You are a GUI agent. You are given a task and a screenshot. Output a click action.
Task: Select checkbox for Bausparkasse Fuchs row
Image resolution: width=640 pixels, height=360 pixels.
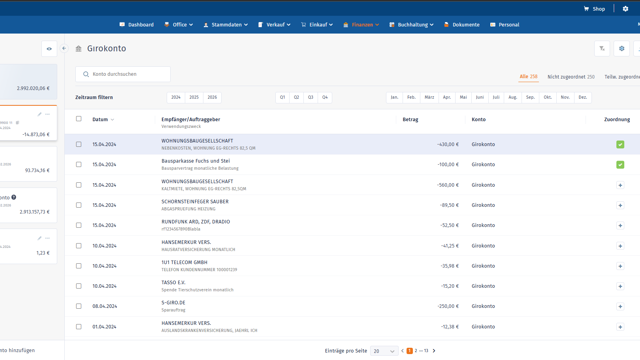click(x=79, y=164)
